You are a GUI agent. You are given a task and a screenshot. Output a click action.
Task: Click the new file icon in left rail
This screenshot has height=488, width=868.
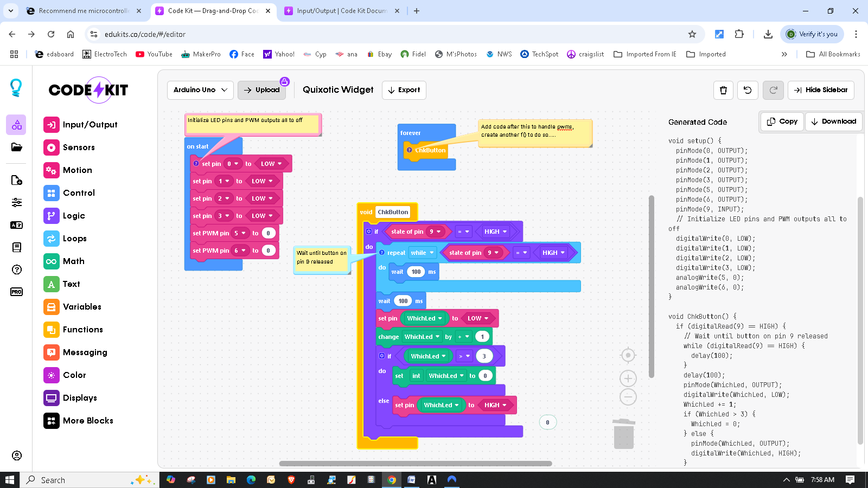coord(16,180)
